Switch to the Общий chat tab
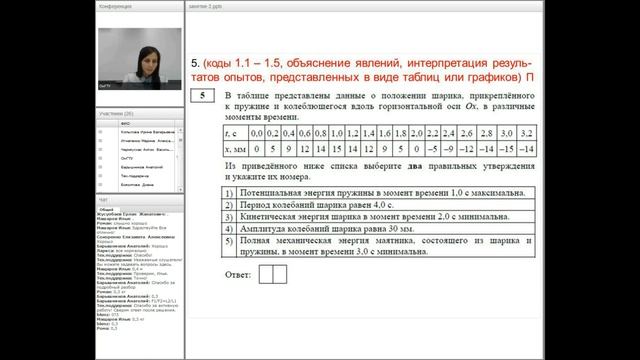Image resolution: width=640 pixels, height=360 pixels. tap(107, 209)
